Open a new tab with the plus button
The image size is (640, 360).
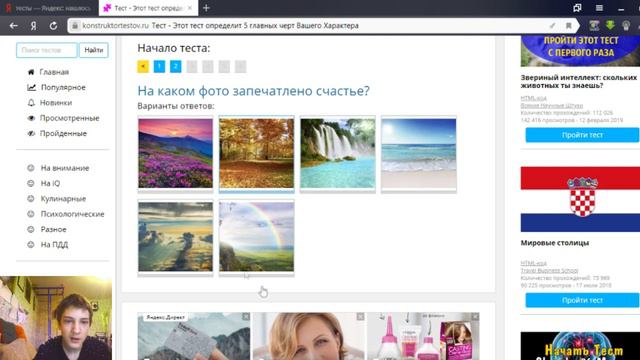206,8
